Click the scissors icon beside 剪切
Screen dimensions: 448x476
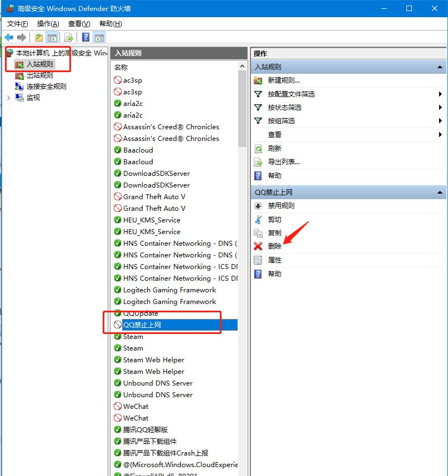click(258, 220)
